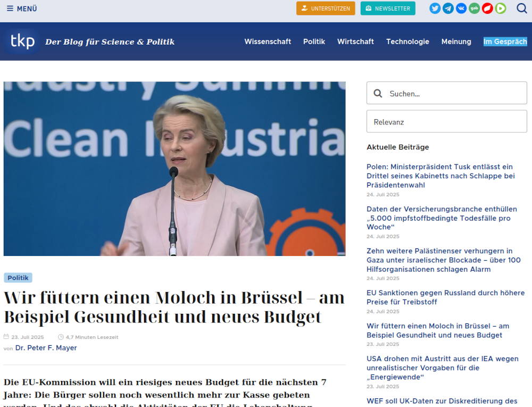This screenshot has height=407, width=532.
Task: Click the Newsletter button
Action: 388,9
